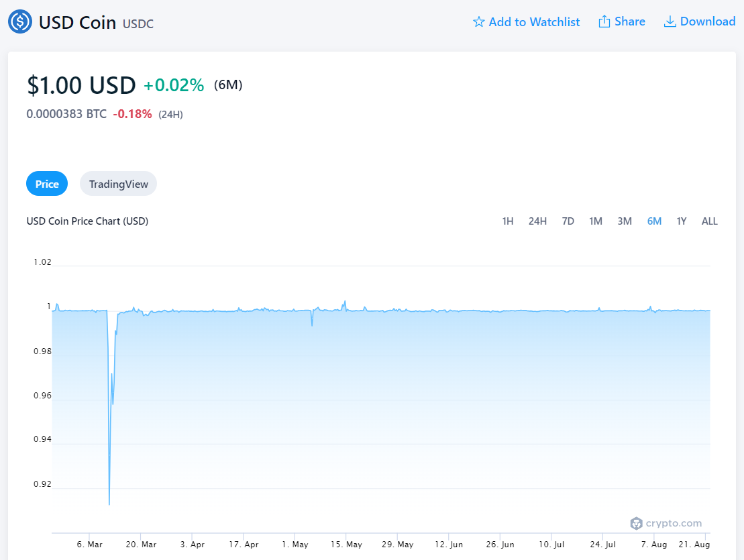Click the 0.92 y-axis label

[42, 484]
